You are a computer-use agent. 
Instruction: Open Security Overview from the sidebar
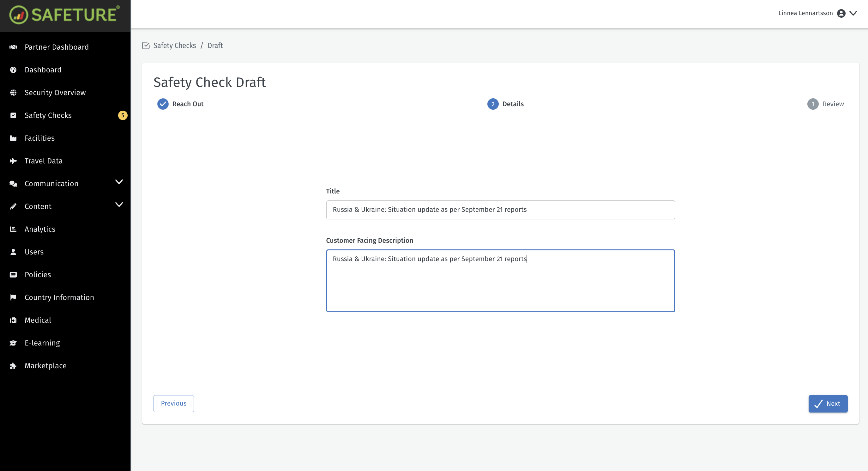click(55, 92)
